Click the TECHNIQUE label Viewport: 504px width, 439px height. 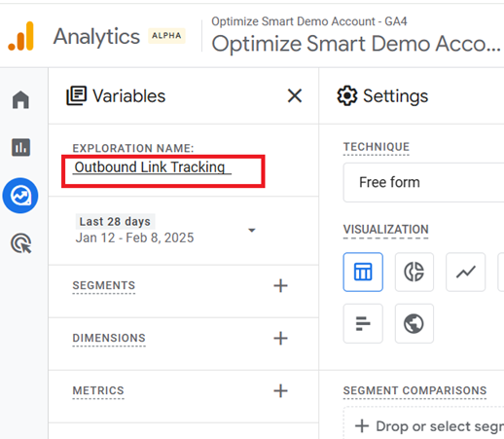[377, 147]
